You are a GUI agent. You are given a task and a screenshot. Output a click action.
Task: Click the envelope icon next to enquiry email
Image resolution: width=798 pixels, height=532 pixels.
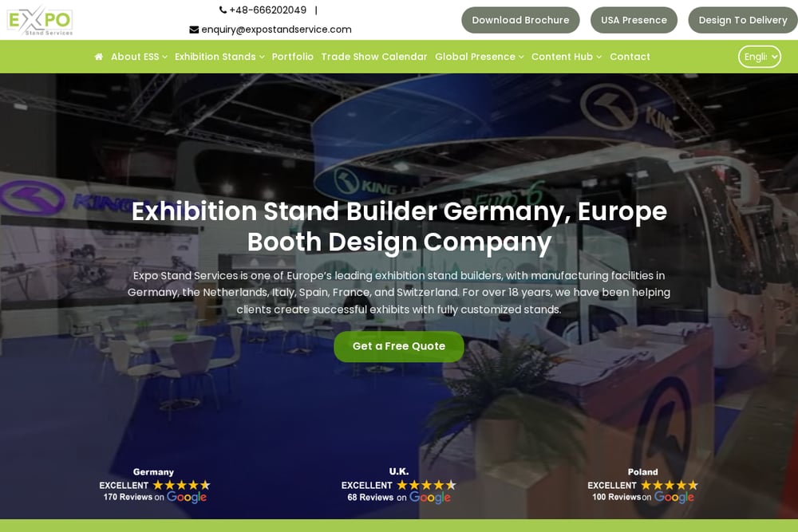[x=194, y=30]
